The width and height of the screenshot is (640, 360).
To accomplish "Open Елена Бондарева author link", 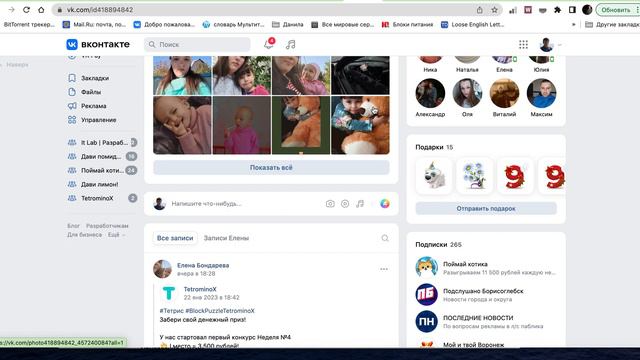I will [203, 265].
